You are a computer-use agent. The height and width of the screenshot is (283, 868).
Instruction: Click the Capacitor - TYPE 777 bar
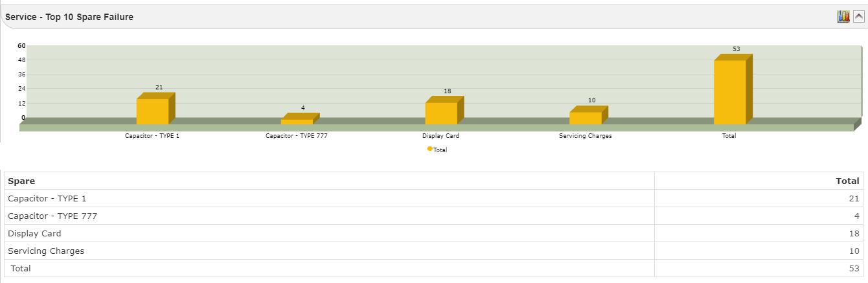coord(300,119)
